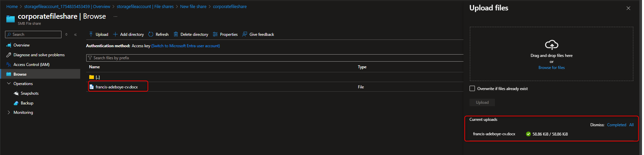Click uploaded francis-adeboye-cv.docx in Current uploads
The width and height of the screenshot is (644, 155).
[x=494, y=134]
